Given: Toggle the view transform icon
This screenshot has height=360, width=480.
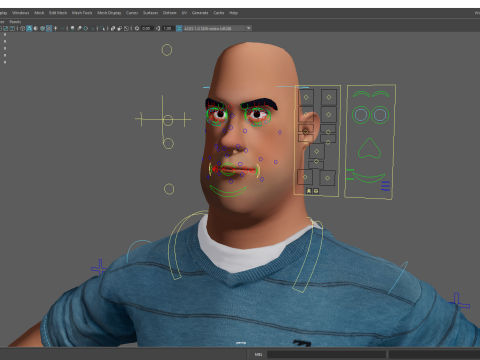Looking at the screenshot, I should 179,28.
